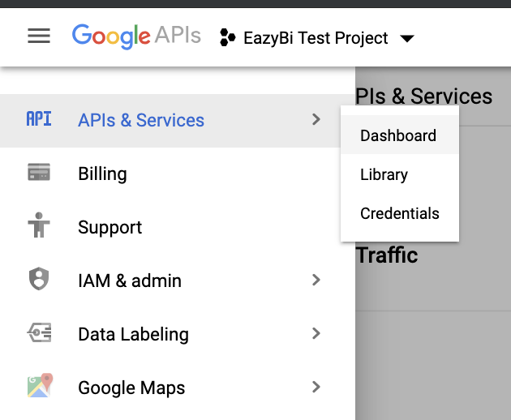Click the IAM & admin shield icon
511x420 pixels.
[39, 280]
